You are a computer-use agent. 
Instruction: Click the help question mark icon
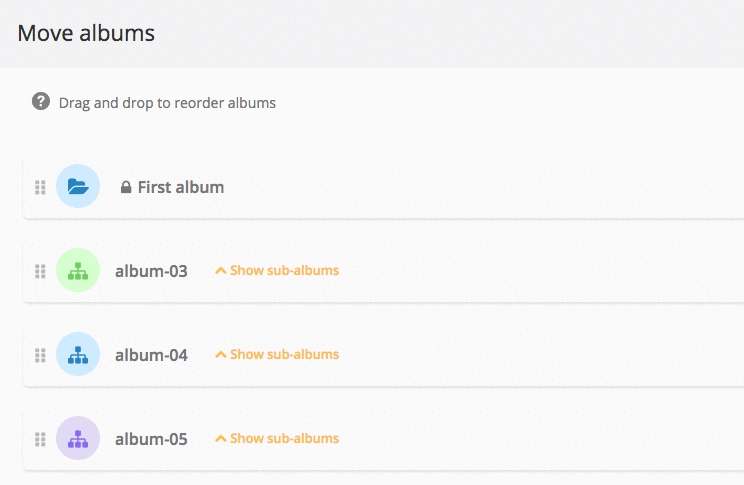[41, 101]
